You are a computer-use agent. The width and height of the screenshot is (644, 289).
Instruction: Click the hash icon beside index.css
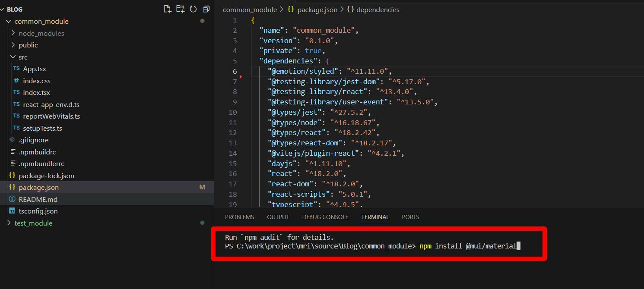(x=16, y=81)
